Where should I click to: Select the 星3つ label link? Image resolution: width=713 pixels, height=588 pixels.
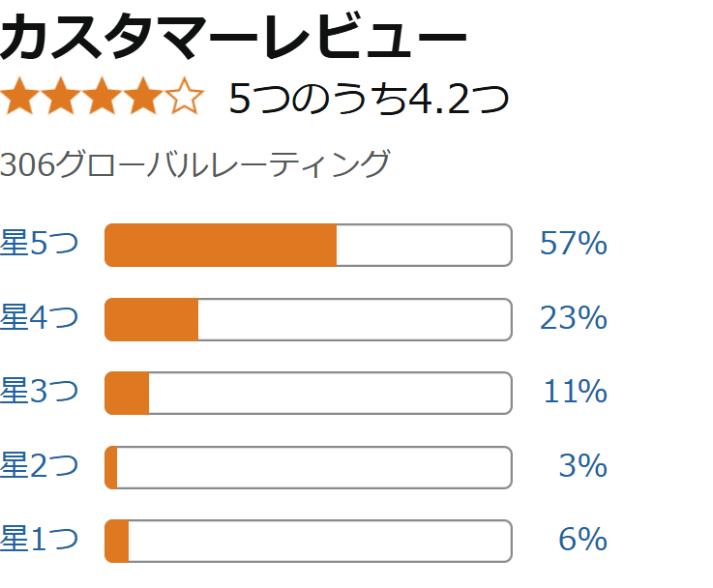click(x=39, y=393)
